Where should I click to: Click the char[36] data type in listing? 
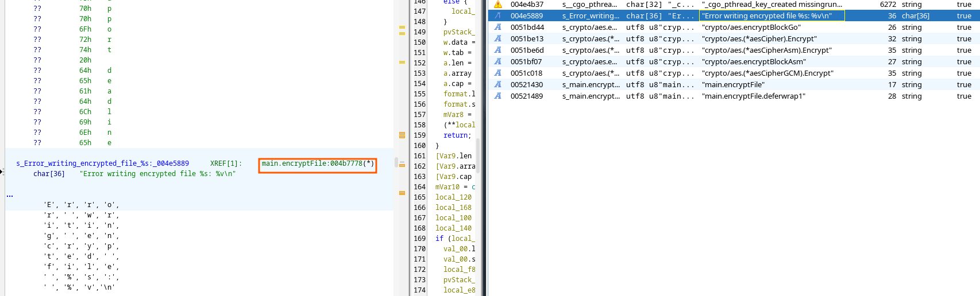click(49, 174)
